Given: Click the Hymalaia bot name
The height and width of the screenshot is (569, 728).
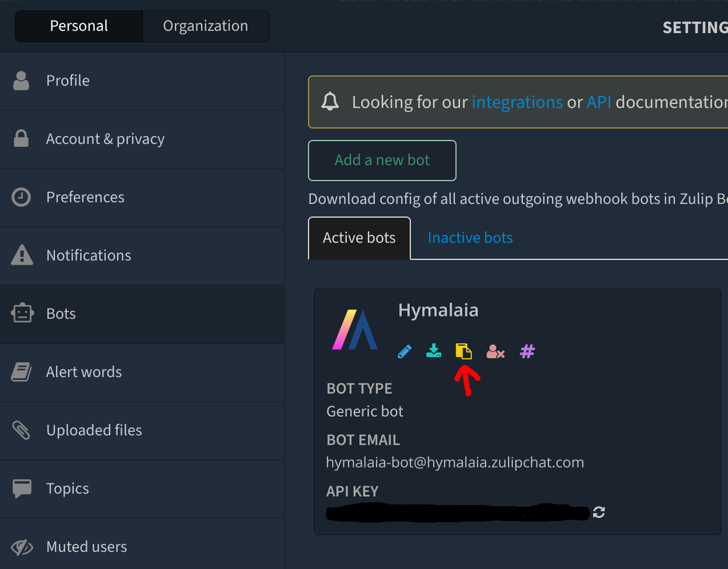Looking at the screenshot, I should pyautogui.click(x=438, y=310).
